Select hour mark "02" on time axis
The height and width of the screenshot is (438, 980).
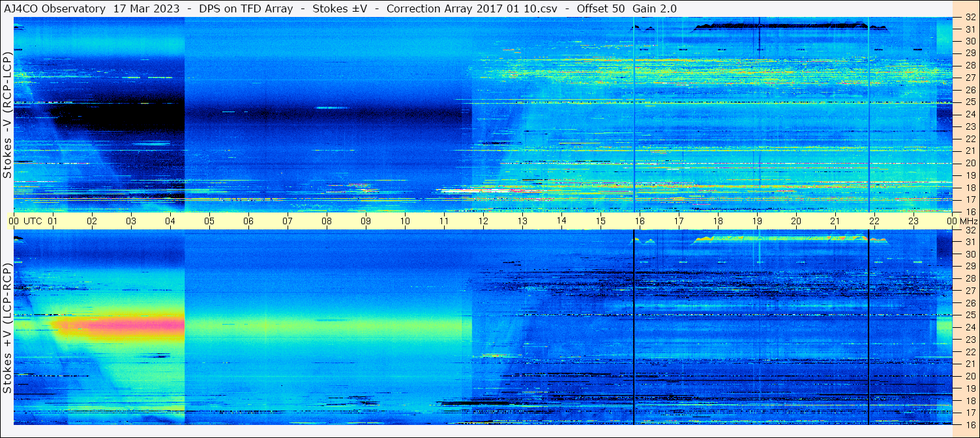click(92, 221)
